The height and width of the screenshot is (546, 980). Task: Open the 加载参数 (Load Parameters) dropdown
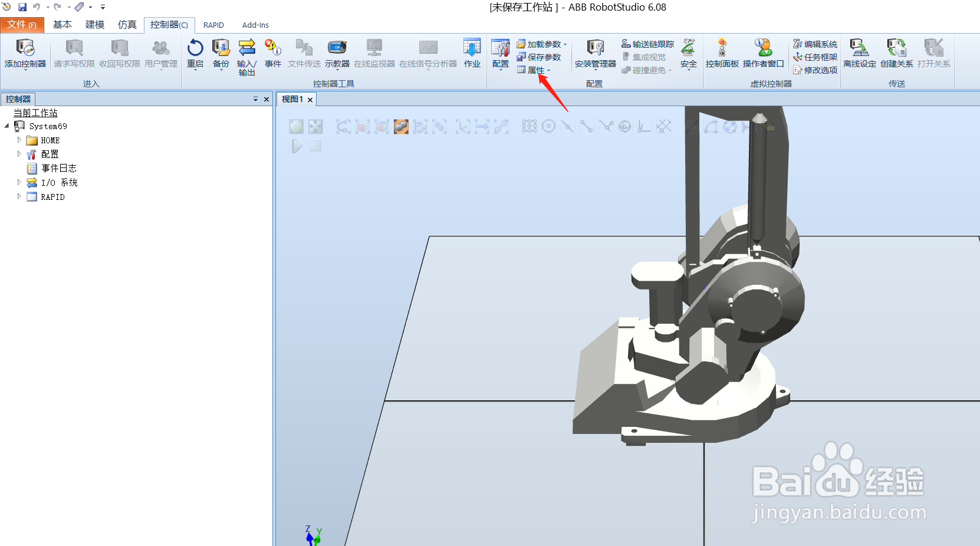pos(542,44)
